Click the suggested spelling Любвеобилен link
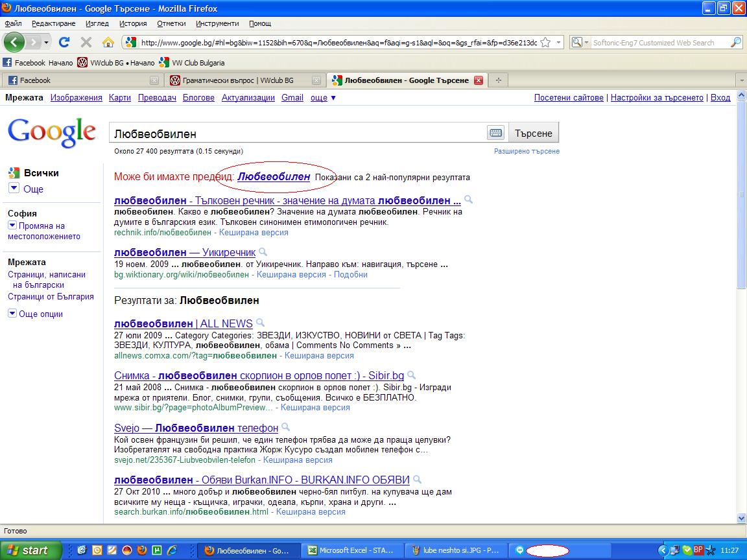Viewport: 747px width, 560px height. [274, 177]
